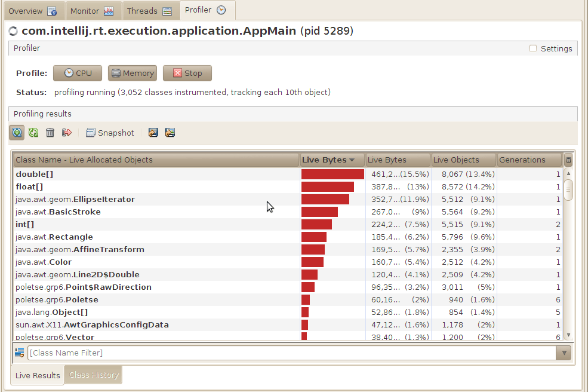This screenshot has width=588, height=392.
Task: Click the filter icon beside Class Name Filter
Action: (x=19, y=353)
